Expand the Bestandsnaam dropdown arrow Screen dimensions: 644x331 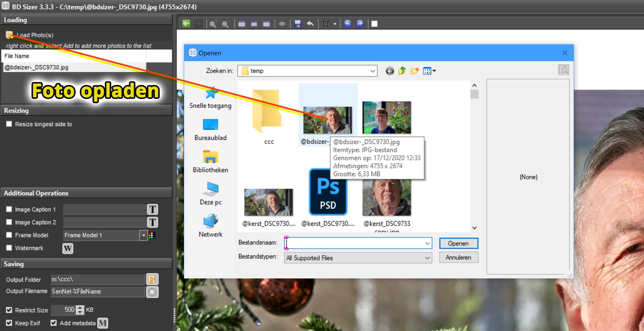(427, 243)
